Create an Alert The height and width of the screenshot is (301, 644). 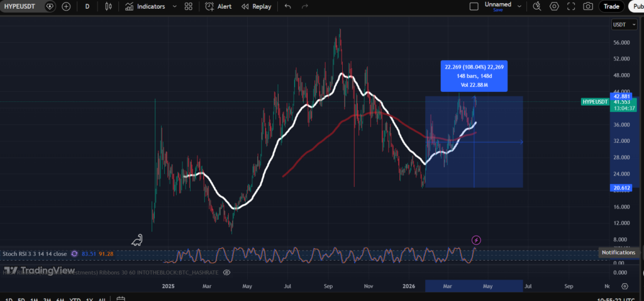tap(218, 6)
